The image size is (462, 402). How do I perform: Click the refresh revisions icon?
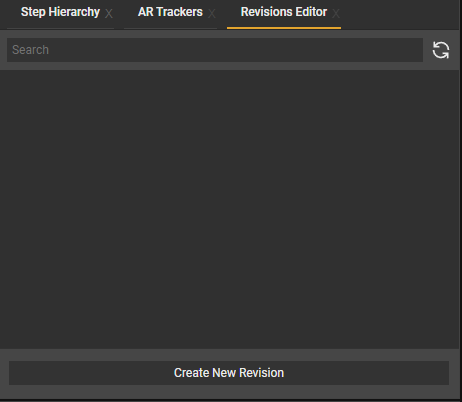[441, 50]
